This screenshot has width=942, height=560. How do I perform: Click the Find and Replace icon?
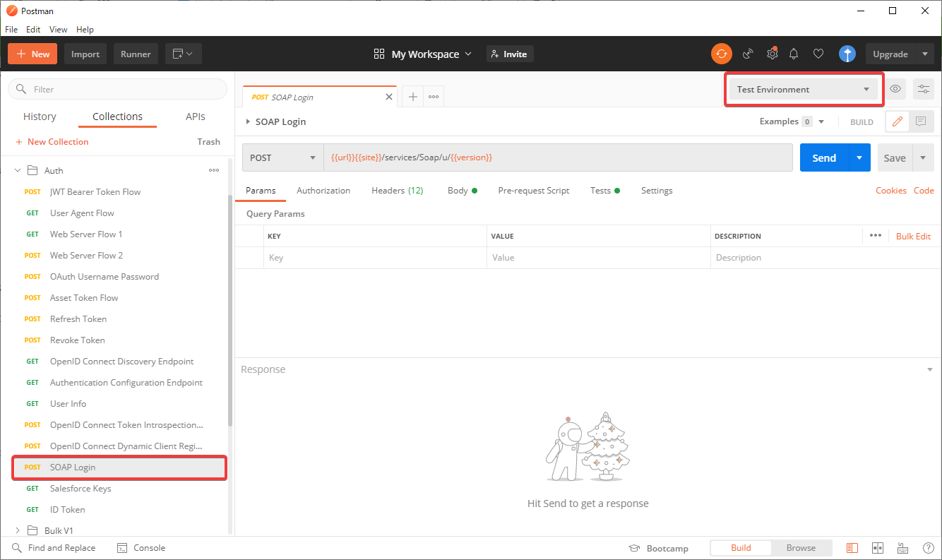point(17,548)
